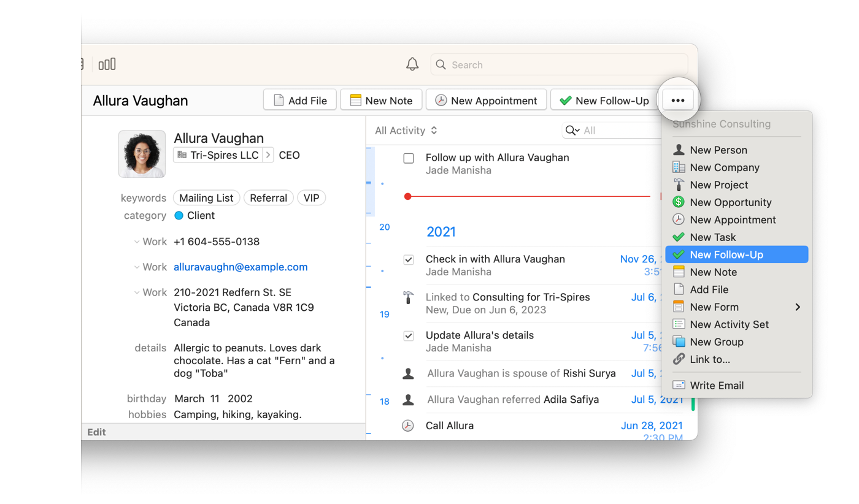This screenshot has height=504, width=859.
Task: Choose Write Email from the menu
Action: 737,386
